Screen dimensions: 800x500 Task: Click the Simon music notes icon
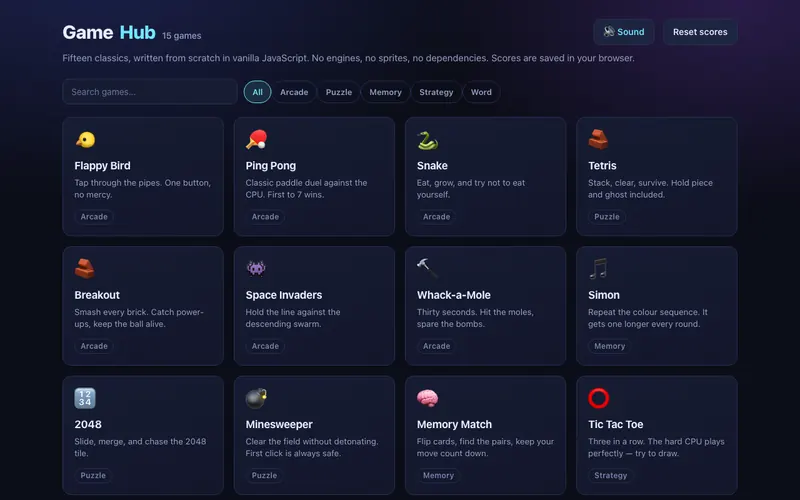[x=598, y=268]
